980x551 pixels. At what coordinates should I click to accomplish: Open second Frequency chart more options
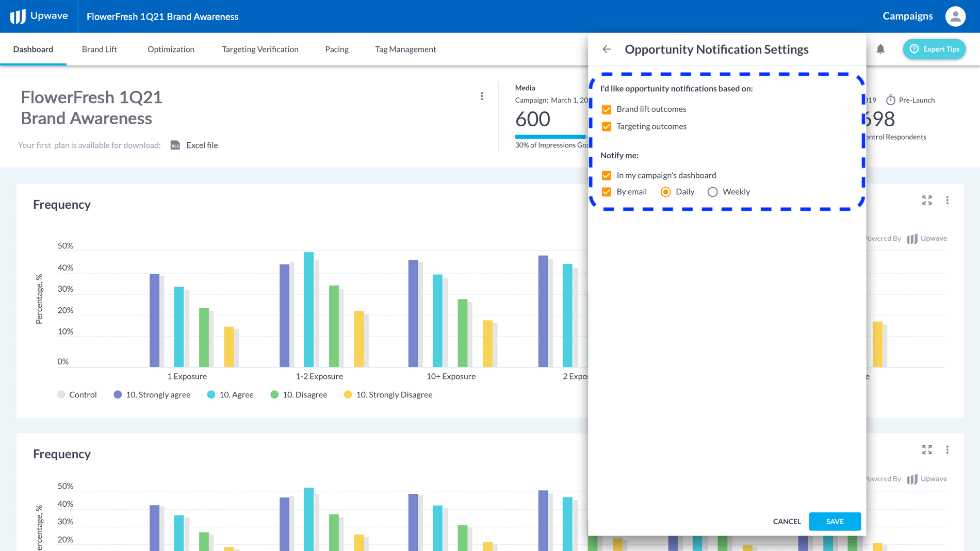(947, 449)
